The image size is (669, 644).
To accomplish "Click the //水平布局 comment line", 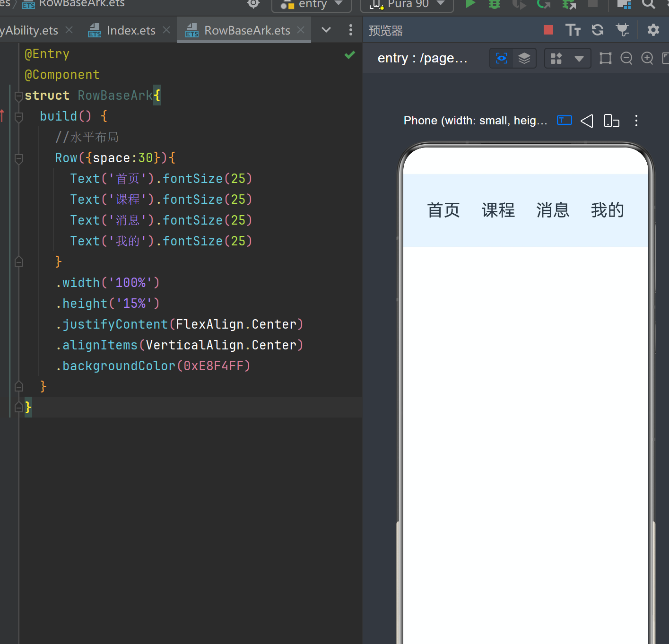I will coord(87,137).
